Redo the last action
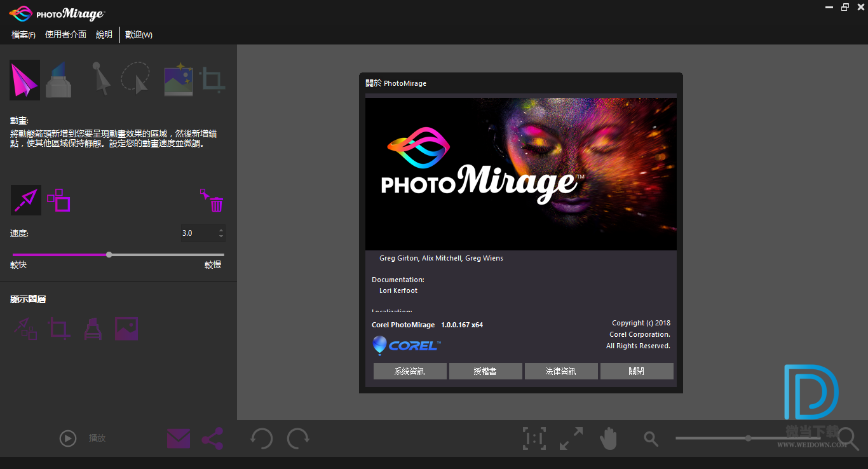The width and height of the screenshot is (868, 469). pos(298,438)
